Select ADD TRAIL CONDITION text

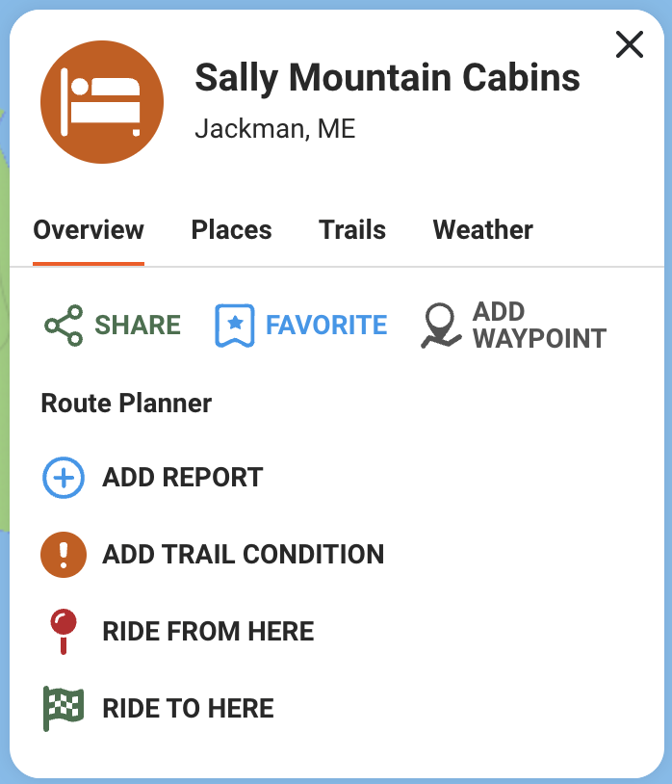pyautogui.click(x=243, y=555)
